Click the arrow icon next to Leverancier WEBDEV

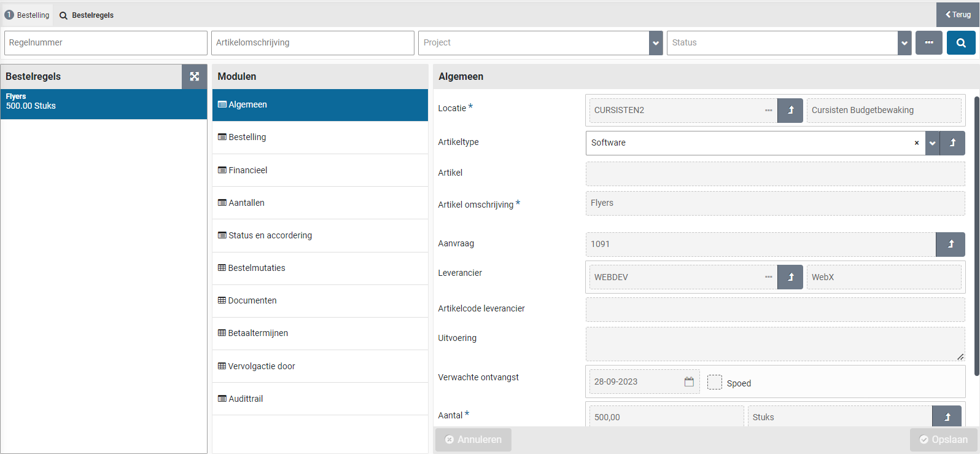790,278
